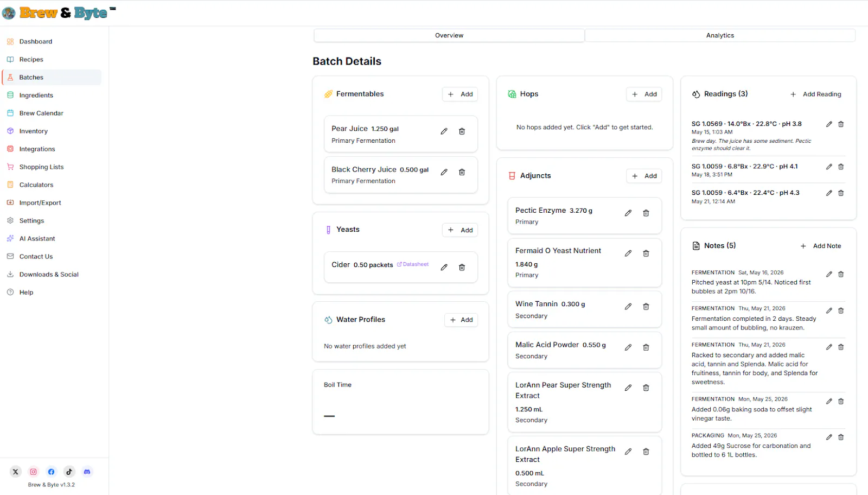The height and width of the screenshot is (495, 868).
Task: Click Add Note button
Action: [x=821, y=246]
